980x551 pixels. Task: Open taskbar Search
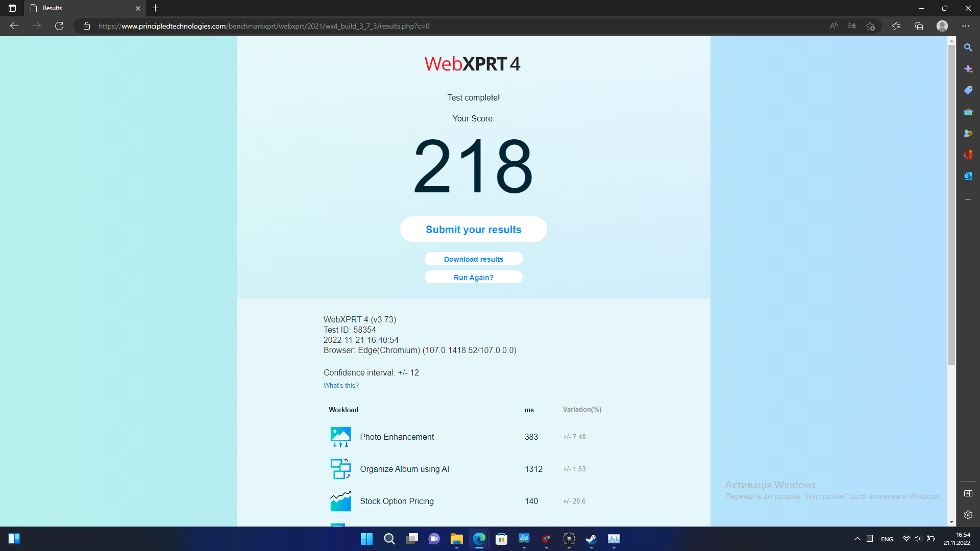pos(389,539)
